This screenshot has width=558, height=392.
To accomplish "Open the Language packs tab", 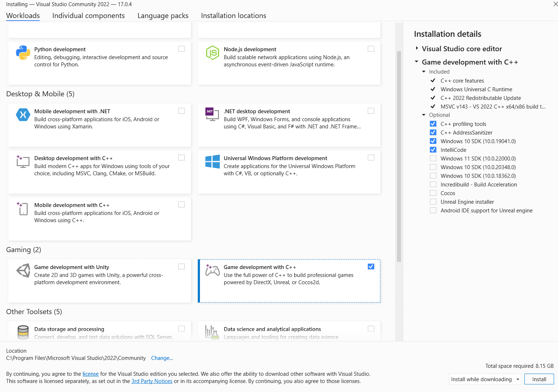I will tap(163, 16).
